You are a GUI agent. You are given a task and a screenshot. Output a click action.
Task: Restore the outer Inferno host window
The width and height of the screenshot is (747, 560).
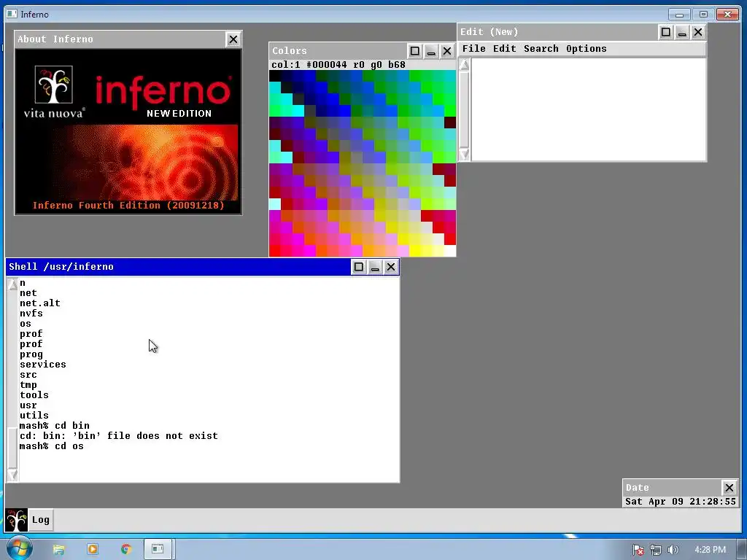[x=703, y=15]
